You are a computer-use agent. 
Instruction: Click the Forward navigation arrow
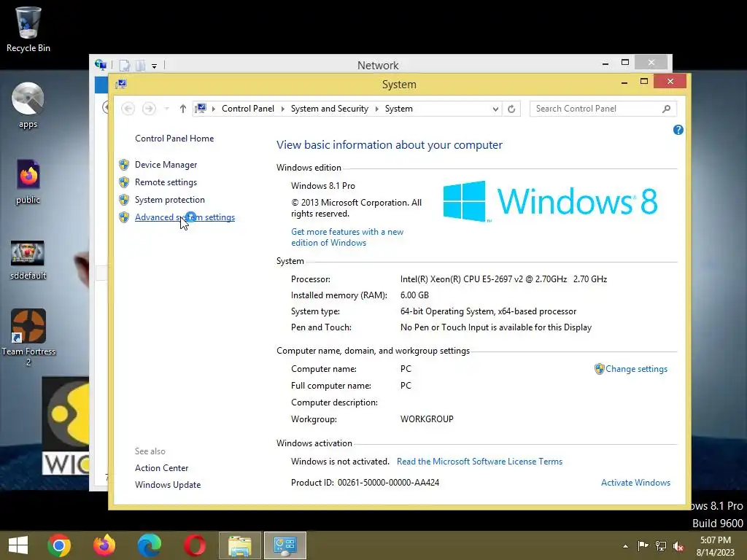pos(149,109)
